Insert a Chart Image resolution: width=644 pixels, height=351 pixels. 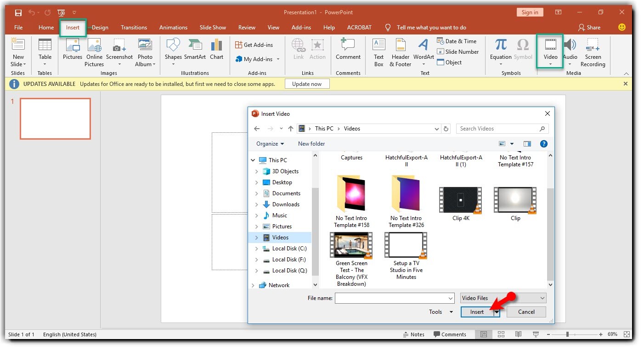click(x=216, y=50)
